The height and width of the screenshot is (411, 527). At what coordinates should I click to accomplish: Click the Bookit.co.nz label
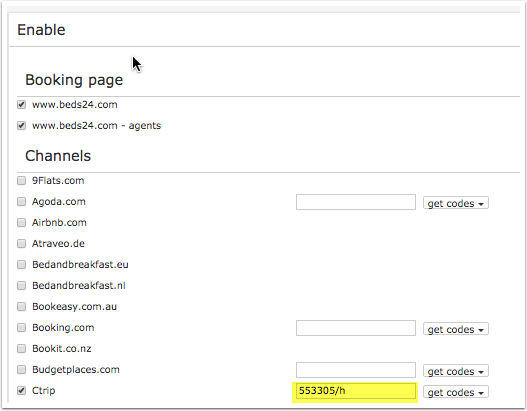(62, 349)
